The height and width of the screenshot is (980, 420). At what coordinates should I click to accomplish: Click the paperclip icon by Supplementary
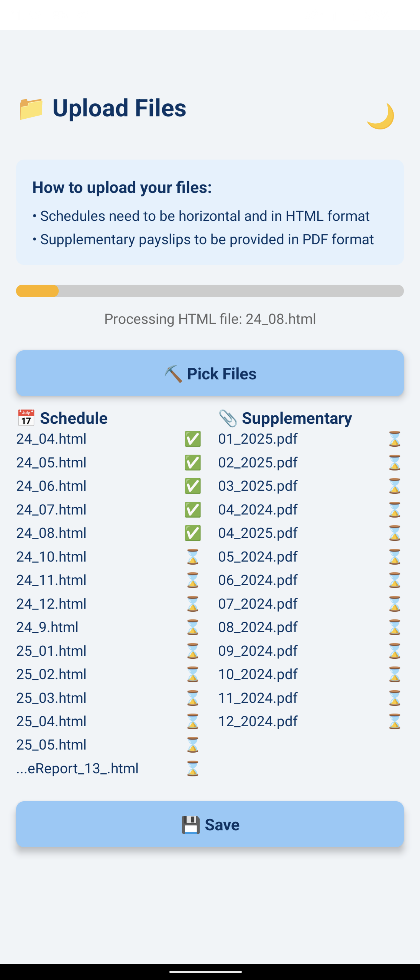click(228, 418)
